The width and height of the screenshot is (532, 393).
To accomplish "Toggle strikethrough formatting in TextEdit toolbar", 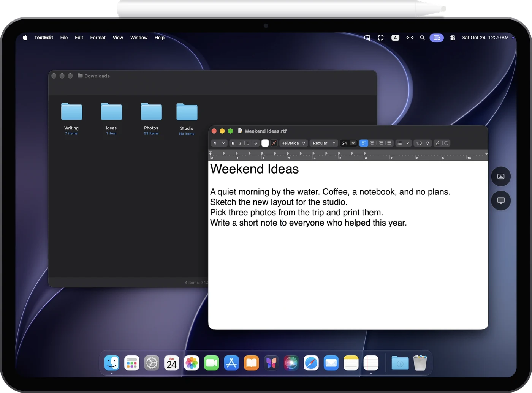I will coord(256,143).
